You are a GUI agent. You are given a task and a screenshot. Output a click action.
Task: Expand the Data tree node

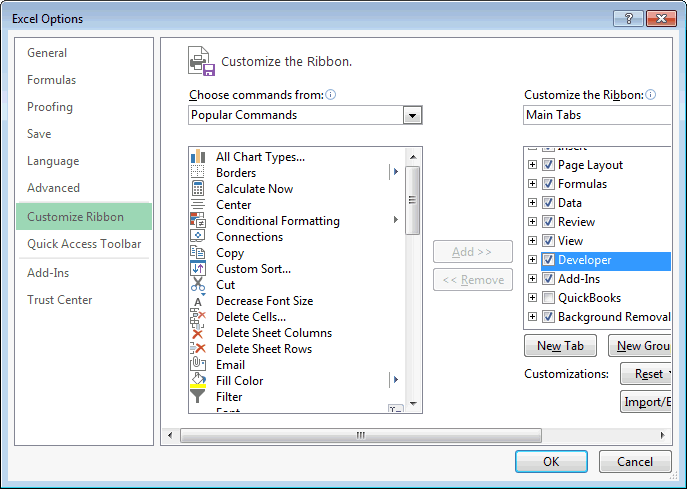tap(532, 202)
